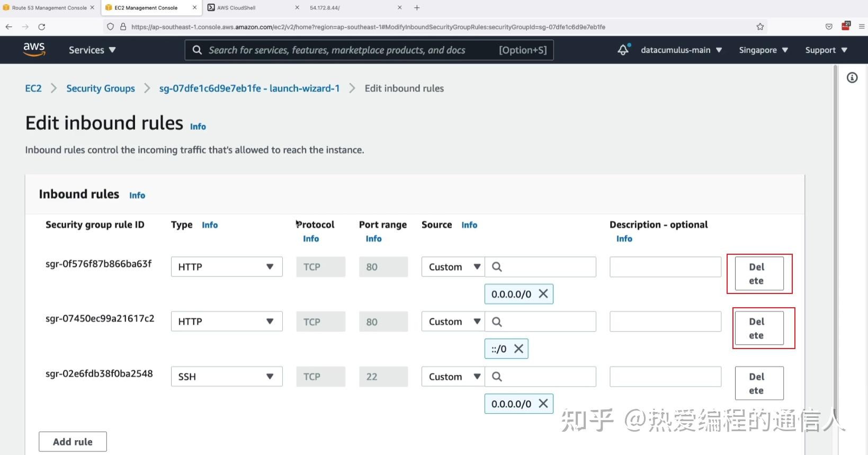Click source search field for rule sgr-0f576f87b866ba63f
The width and height of the screenshot is (868, 455).
(x=541, y=267)
